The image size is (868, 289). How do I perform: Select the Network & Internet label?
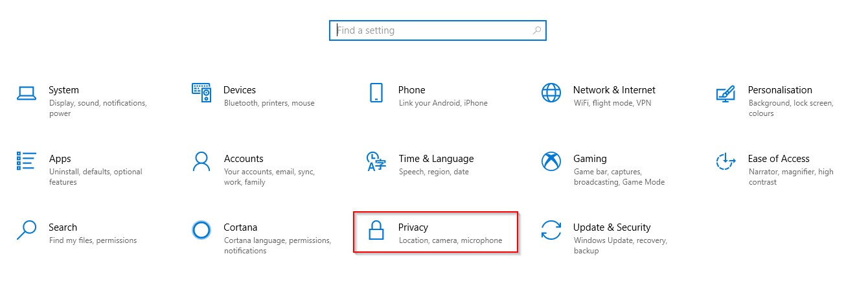(x=614, y=90)
